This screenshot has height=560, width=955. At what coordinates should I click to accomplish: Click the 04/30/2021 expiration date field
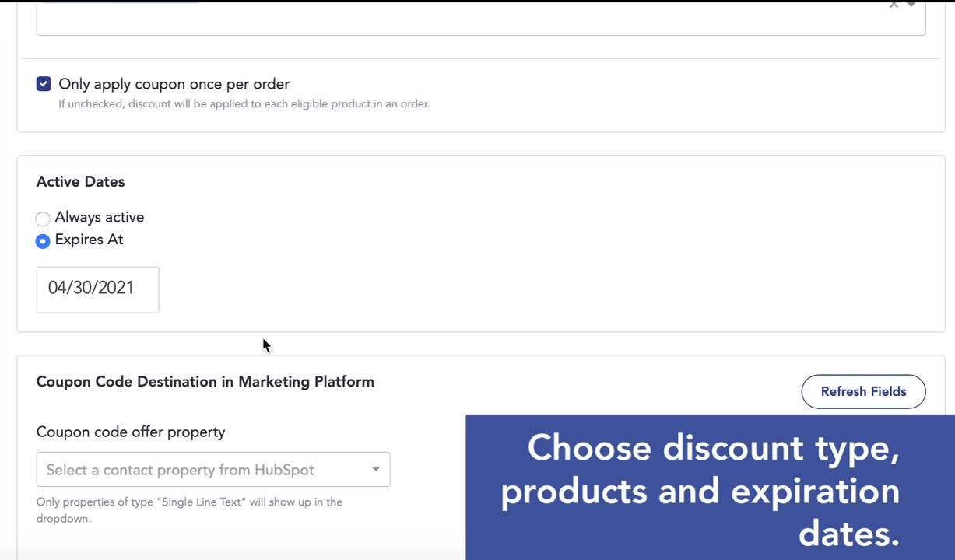[x=97, y=289]
